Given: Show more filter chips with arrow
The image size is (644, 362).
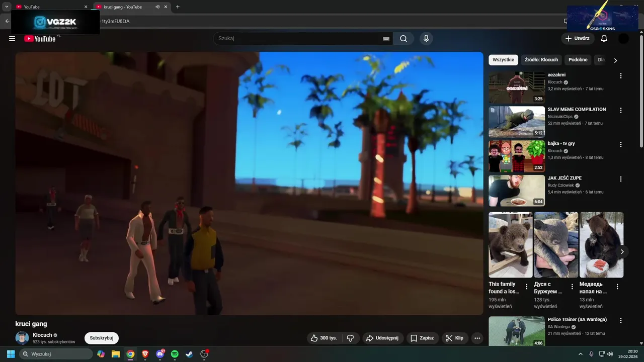Looking at the screenshot, I should coord(615,60).
